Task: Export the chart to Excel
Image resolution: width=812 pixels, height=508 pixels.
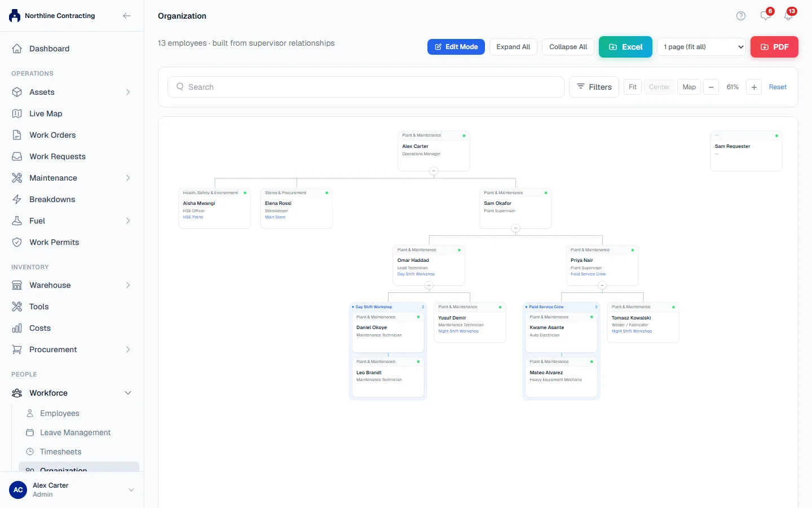Action: click(625, 47)
